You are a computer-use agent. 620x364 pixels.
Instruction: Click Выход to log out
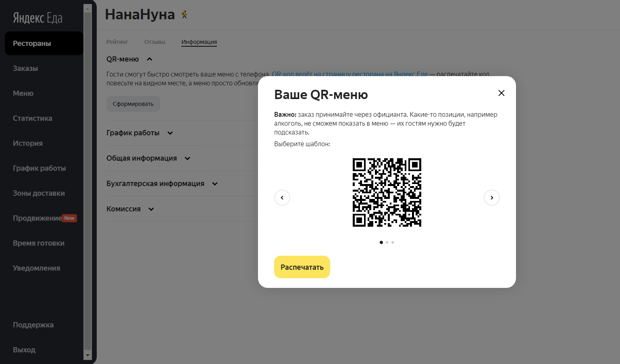click(24, 350)
